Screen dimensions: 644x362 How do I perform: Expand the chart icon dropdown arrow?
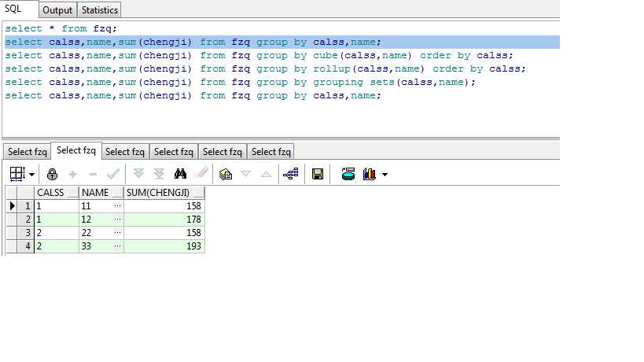385,175
